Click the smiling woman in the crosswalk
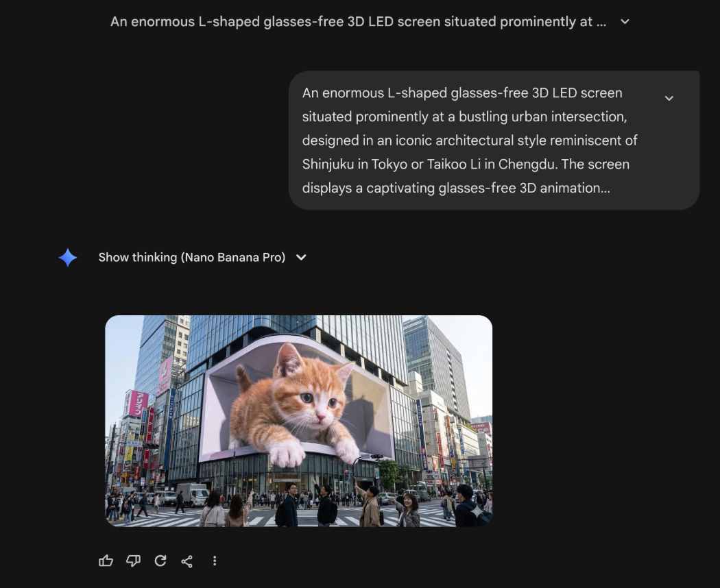 click(x=409, y=509)
